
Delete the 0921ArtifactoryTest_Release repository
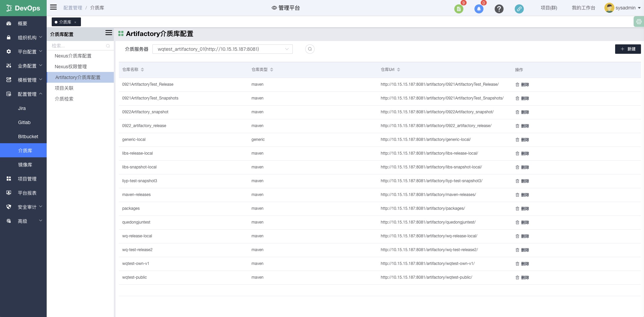click(522, 85)
